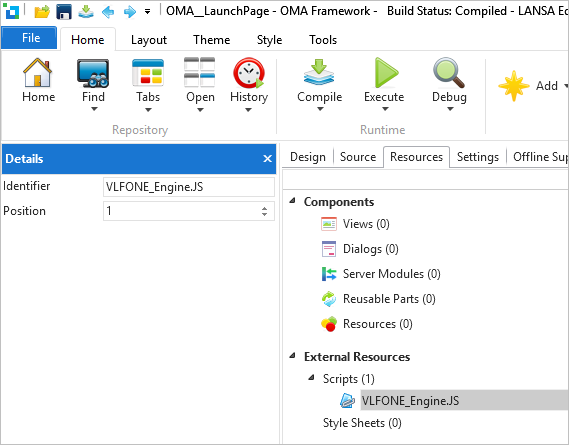
Task: Click the Components heading text
Action: (339, 202)
